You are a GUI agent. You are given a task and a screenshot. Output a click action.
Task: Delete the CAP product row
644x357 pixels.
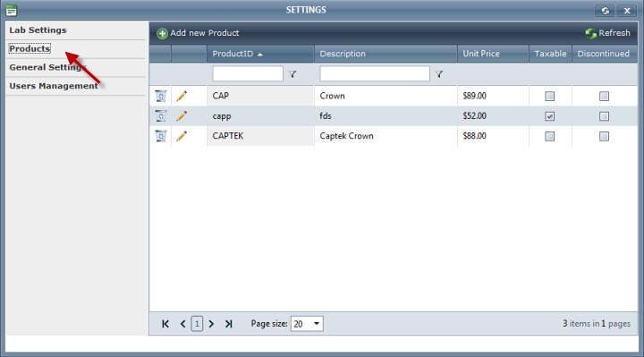pos(161,96)
